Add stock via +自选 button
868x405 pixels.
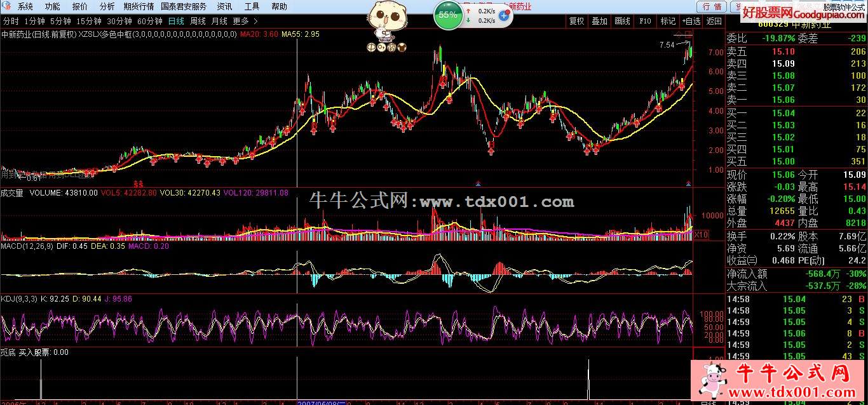click(x=691, y=21)
